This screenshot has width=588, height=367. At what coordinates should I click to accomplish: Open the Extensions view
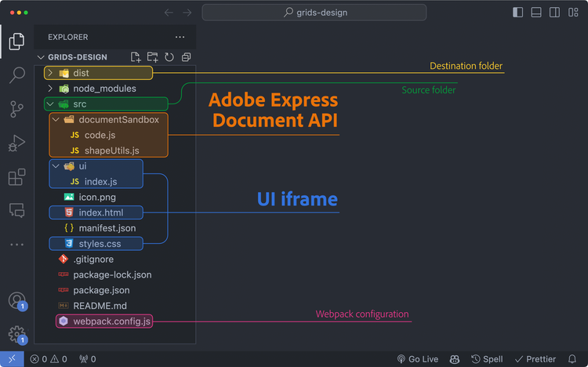(x=16, y=177)
